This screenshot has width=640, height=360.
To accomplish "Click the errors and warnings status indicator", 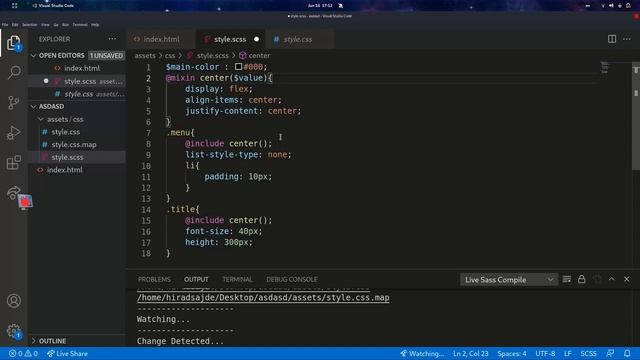I will (x=23, y=353).
